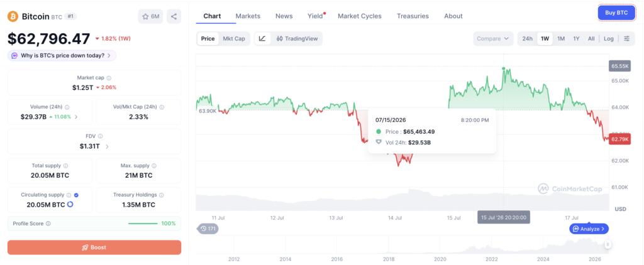
Task: Select the line chart icon
Action: point(262,38)
